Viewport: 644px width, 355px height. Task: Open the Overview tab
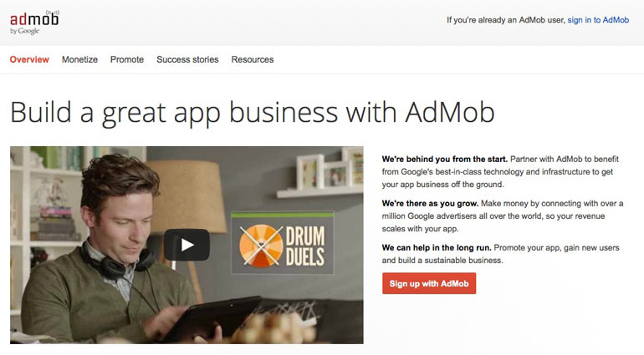(29, 59)
